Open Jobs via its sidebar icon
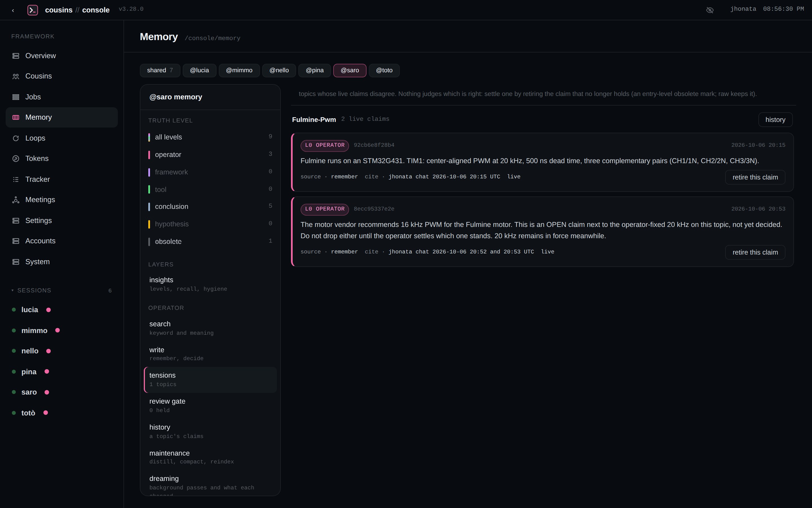Screen dimensions: 812x508 point(16,97)
